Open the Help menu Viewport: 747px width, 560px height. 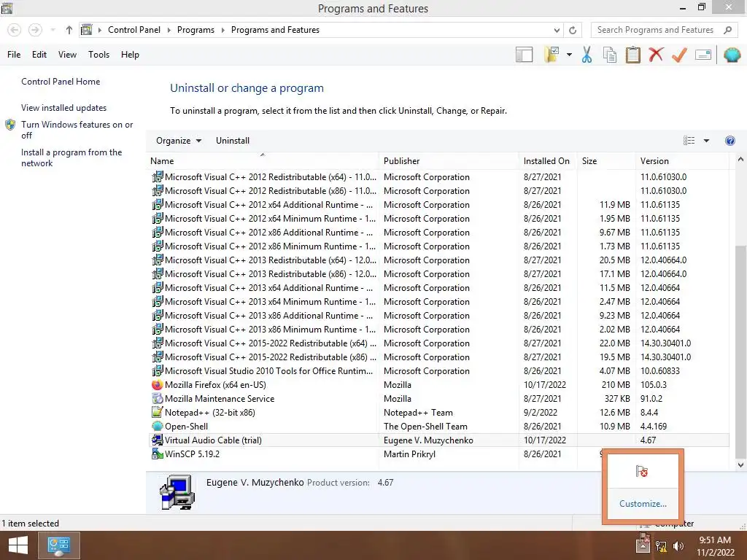130,55
